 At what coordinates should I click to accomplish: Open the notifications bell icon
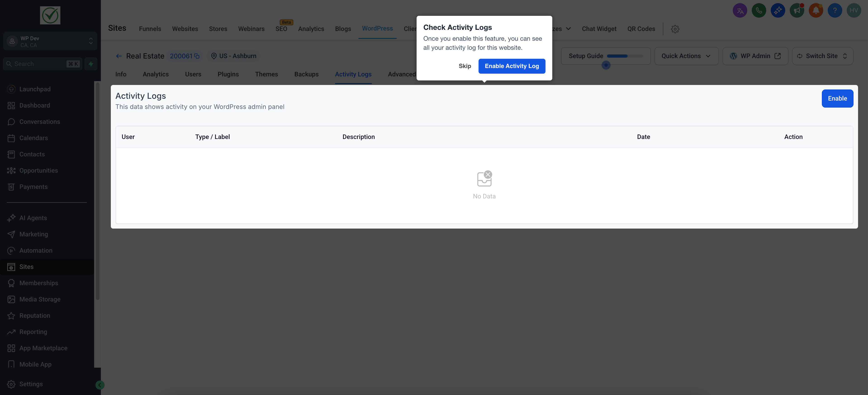point(816,10)
